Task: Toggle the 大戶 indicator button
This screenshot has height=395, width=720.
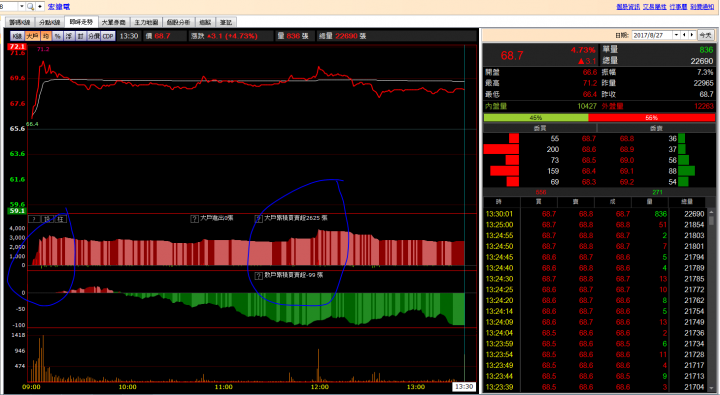Action: pyautogui.click(x=32, y=36)
